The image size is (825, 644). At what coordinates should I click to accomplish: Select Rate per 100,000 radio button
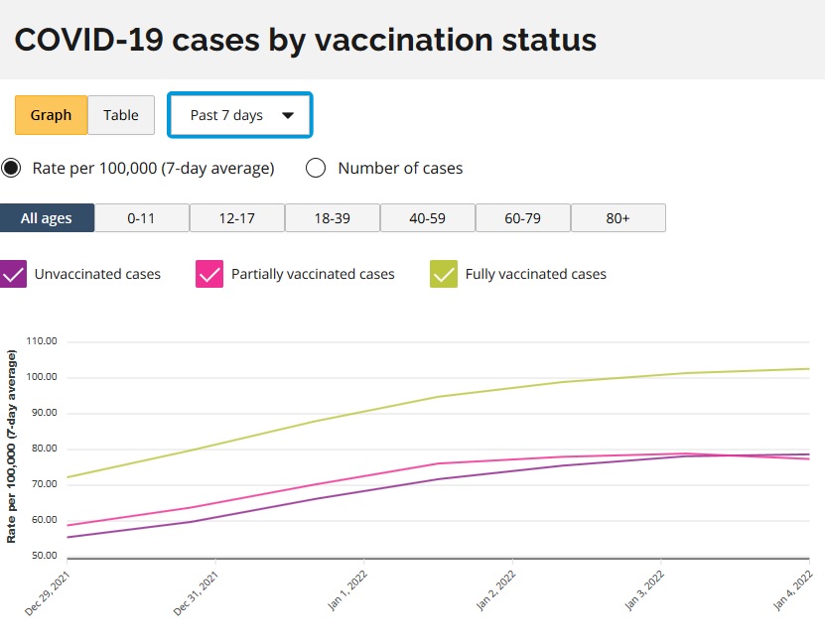[x=11, y=168]
